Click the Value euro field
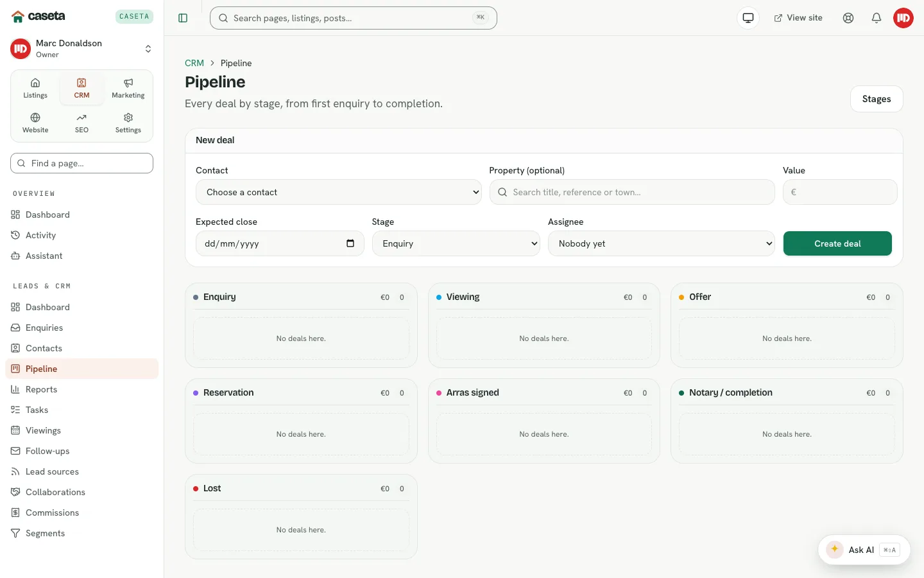The width and height of the screenshot is (924, 578). tap(840, 192)
